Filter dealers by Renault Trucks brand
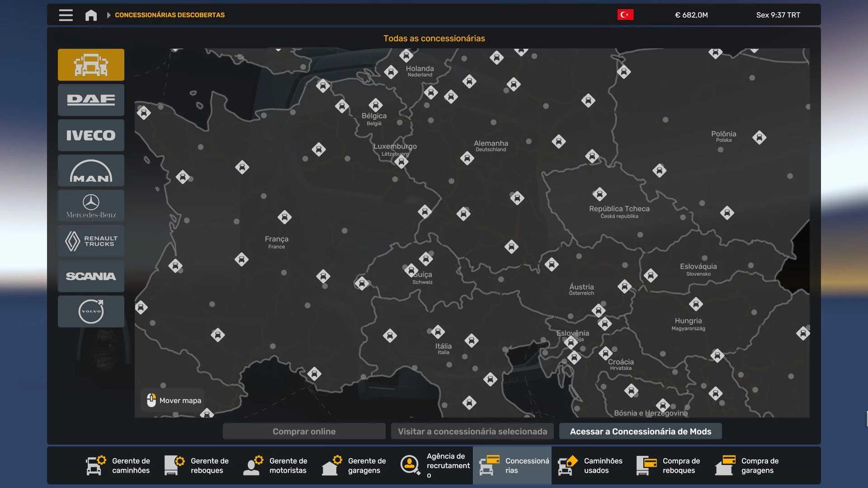868x488 pixels. pyautogui.click(x=91, y=241)
